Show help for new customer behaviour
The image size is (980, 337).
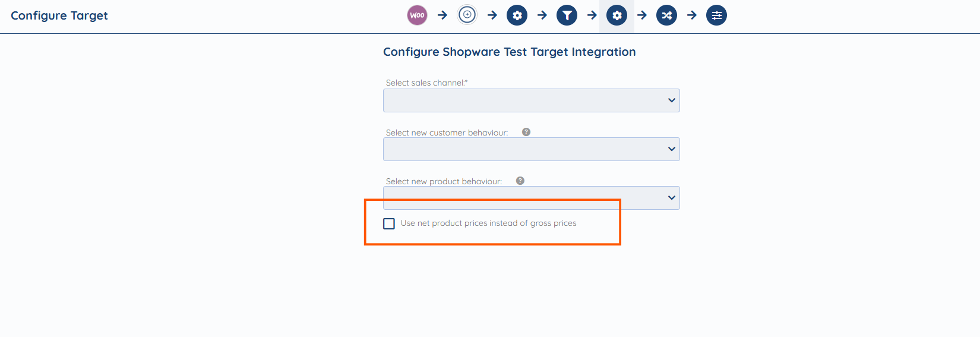526,132
